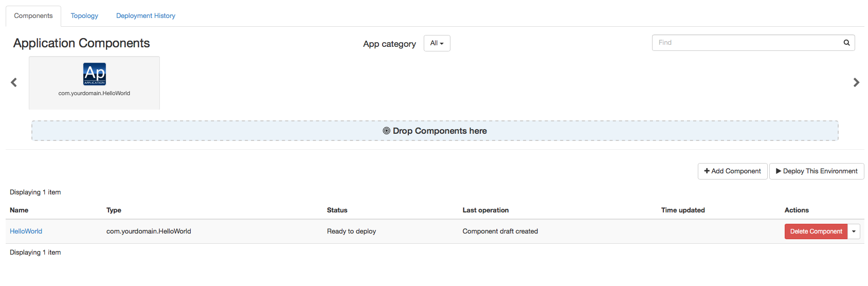
Task: Click the Status column header
Action: pos(337,210)
